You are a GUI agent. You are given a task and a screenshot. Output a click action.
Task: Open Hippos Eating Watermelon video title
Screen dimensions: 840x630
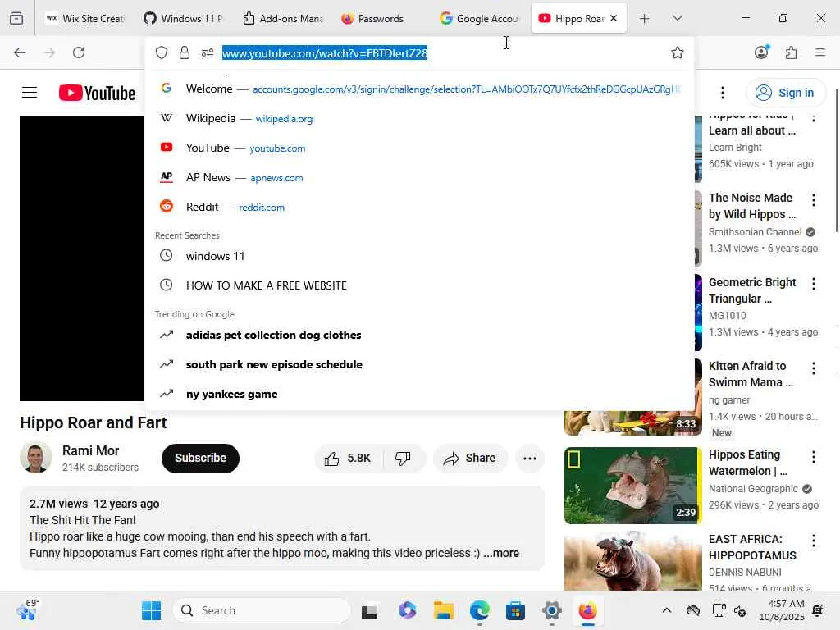tap(747, 463)
